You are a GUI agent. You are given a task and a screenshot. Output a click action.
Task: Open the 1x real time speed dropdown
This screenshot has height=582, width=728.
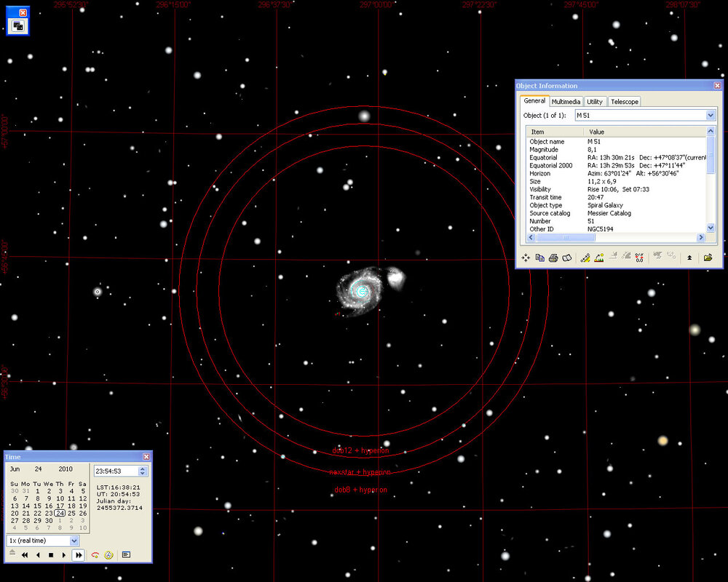pyautogui.click(x=73, y=541)
